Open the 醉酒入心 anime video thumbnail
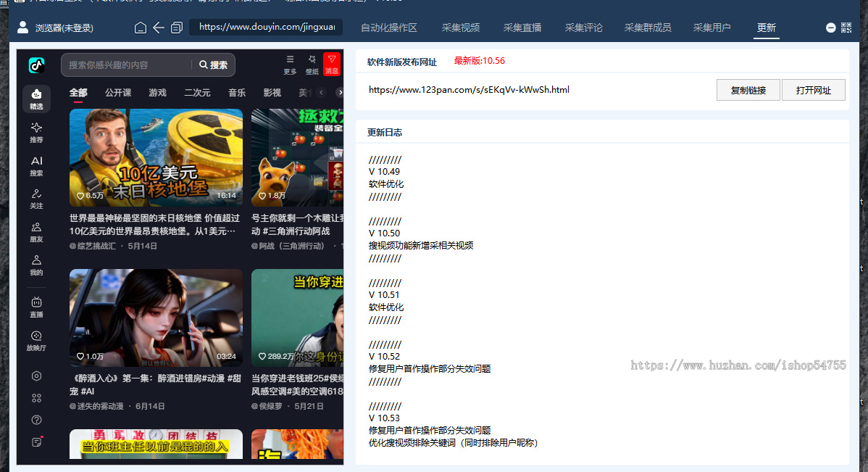Viewport: 868px width, 472px height. [x=156, y=318]
